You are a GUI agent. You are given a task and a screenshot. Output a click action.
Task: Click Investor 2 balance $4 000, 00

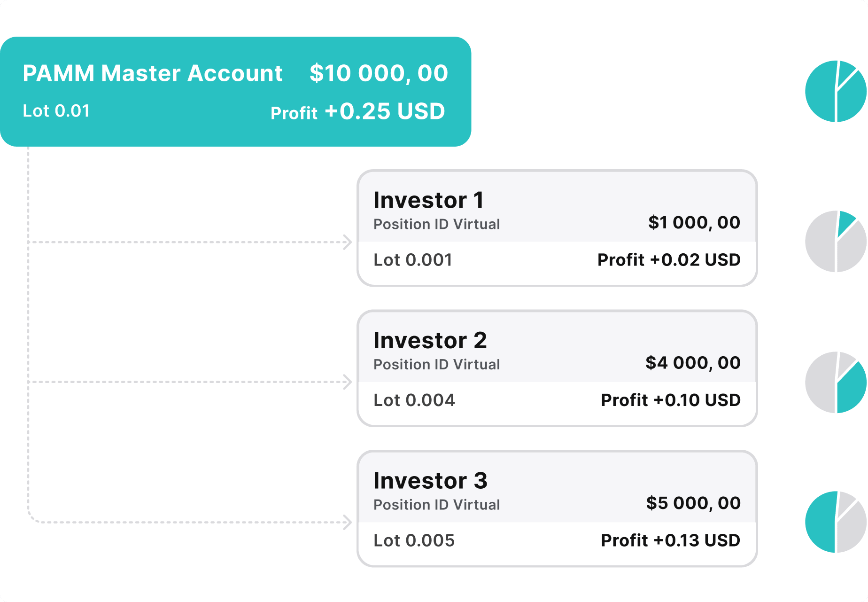click(x=693, y=363)
